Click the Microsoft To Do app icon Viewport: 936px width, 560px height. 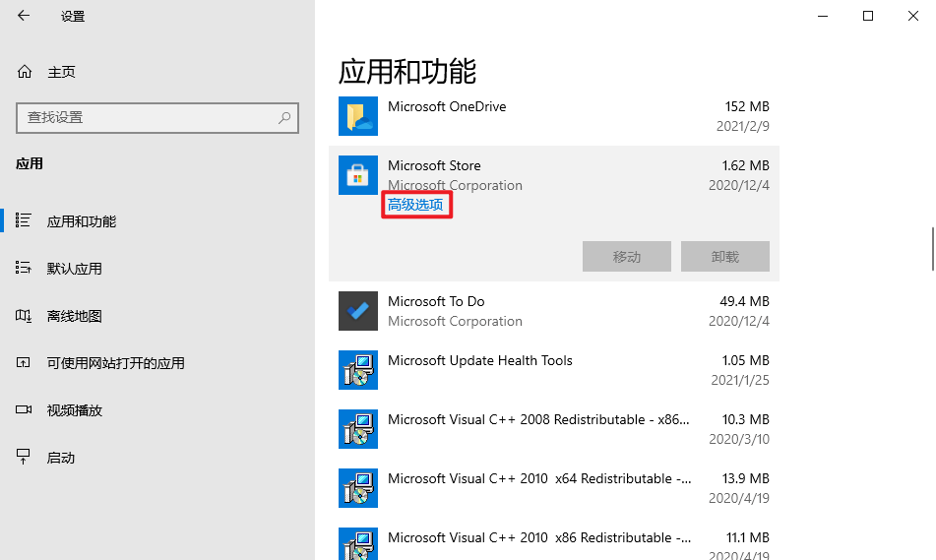click(x=358, y=310)
